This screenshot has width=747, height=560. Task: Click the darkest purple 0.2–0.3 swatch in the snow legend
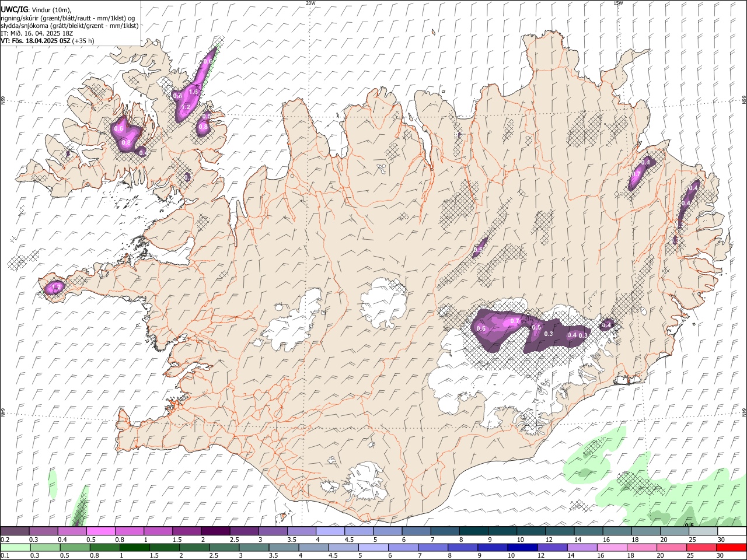[x=15, y=531]
